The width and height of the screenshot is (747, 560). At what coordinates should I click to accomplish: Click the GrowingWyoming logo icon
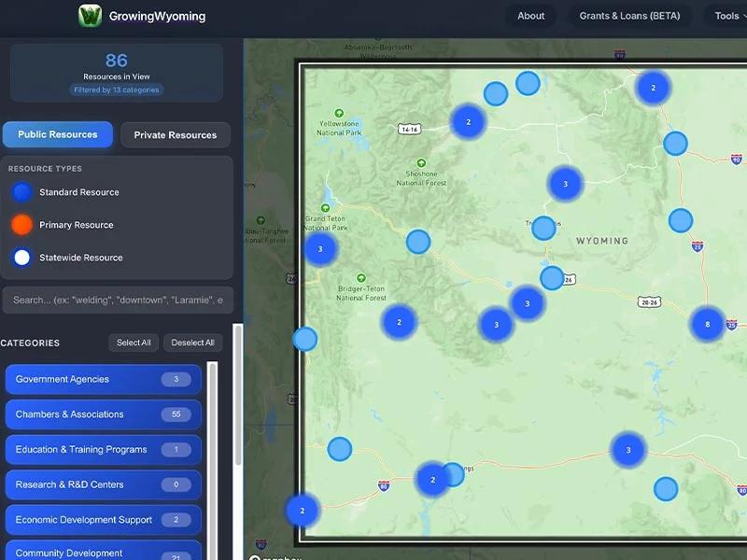[x=90, y=16]
